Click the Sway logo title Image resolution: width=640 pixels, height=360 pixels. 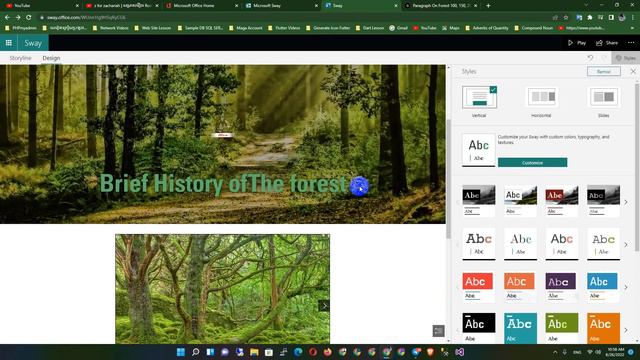(33, 43)
